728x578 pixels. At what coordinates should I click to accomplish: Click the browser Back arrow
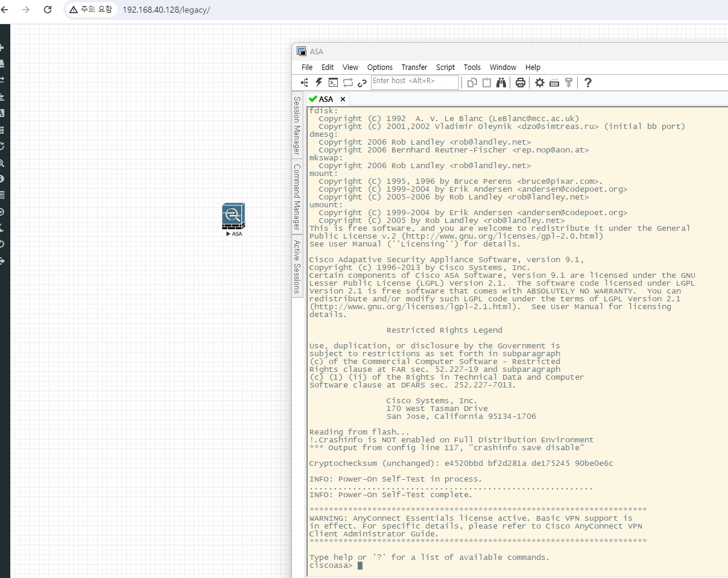click(5, 10)
